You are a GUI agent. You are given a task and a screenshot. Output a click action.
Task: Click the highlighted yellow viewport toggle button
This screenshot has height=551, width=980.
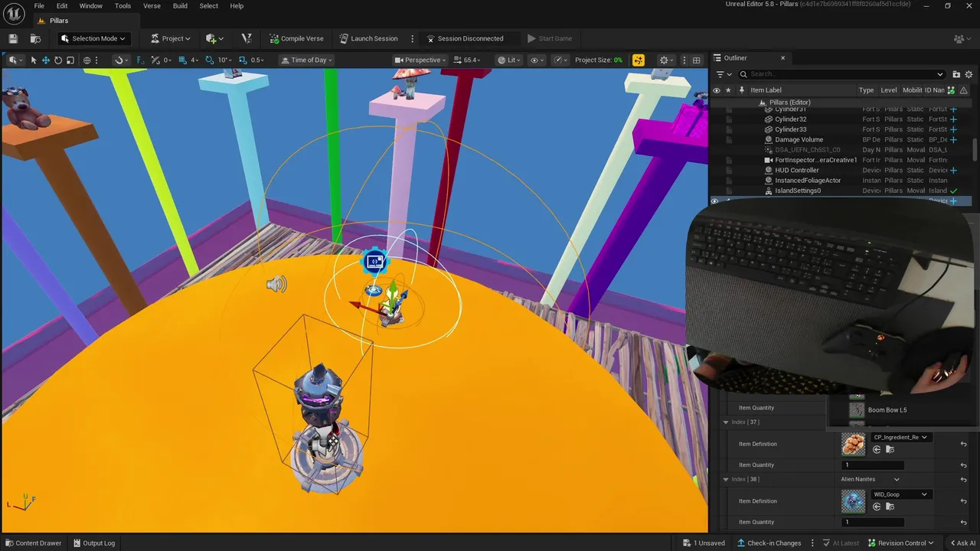coord(639,60)
